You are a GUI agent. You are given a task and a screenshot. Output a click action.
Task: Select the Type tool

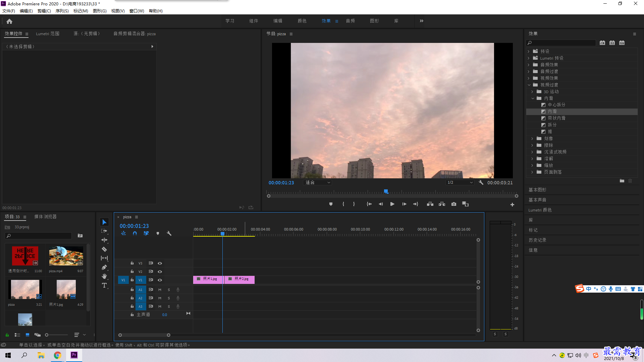(104, 285)
